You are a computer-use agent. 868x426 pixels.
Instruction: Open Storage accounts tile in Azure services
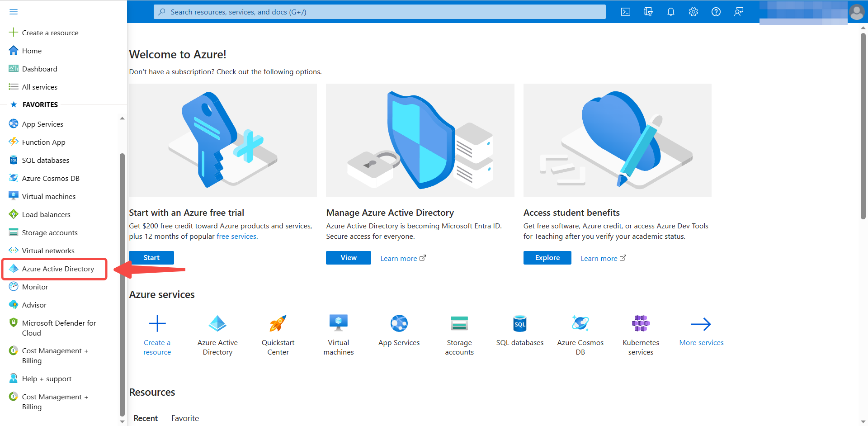click(x=459, y=335)
